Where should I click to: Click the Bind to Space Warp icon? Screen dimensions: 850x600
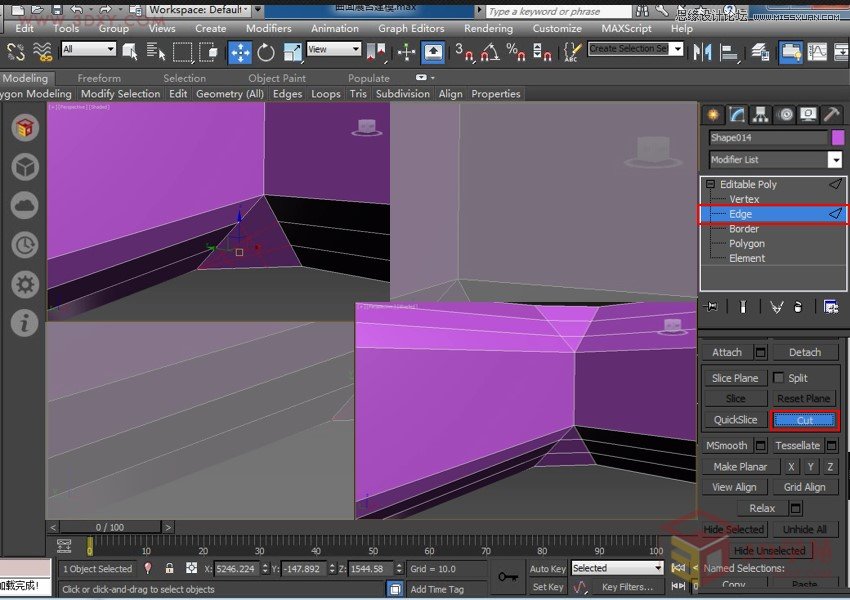click(x=42, y=53)
